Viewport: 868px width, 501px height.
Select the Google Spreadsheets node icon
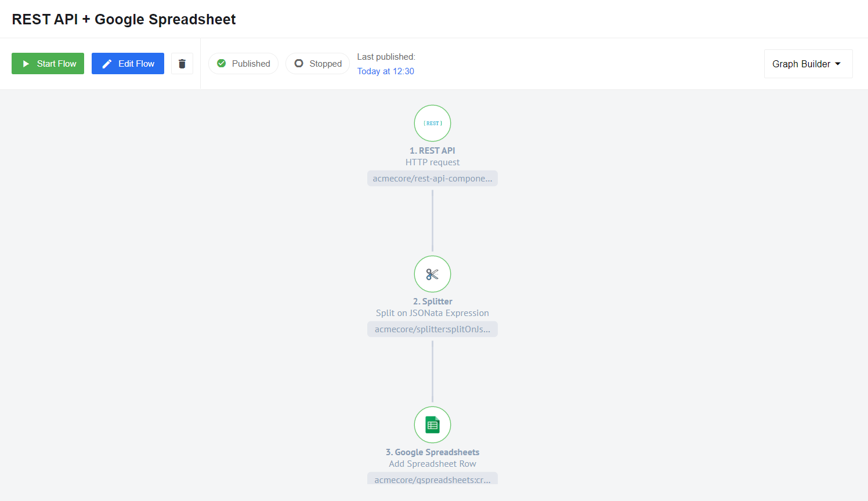(x=432, y=424)
